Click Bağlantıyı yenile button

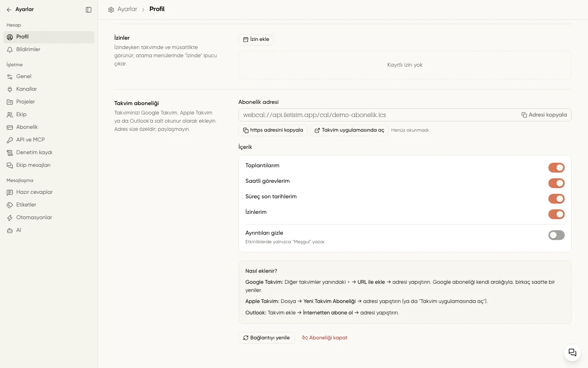pyautogui.click(x=266, y=338)
